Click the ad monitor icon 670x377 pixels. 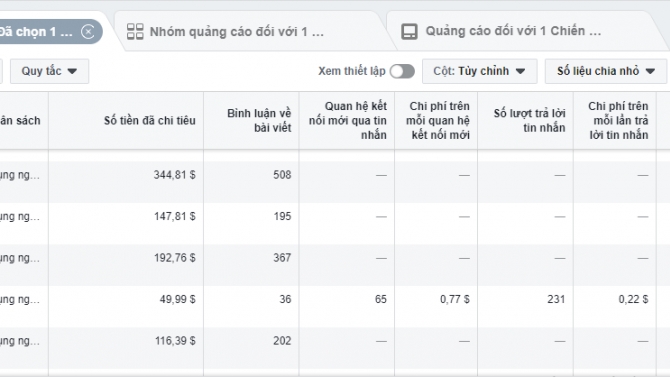pyautogui.click(x=409, y=32)
